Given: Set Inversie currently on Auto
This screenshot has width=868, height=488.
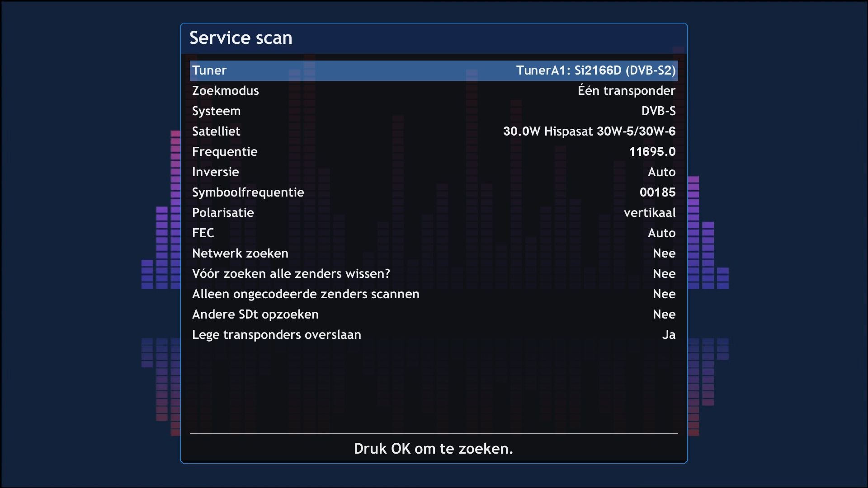Looking at the screenshot, I should (x=433, y=172).
